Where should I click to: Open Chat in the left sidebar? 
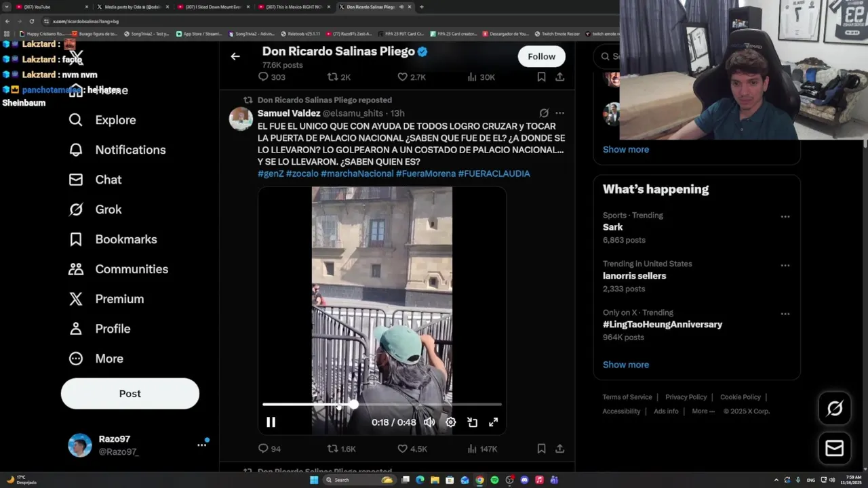pos(95,180)
